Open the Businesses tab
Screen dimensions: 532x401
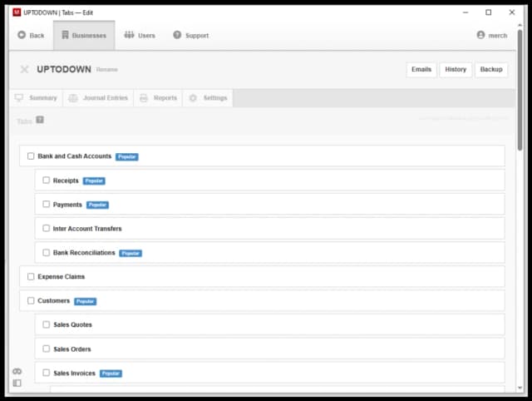point(84,35)
